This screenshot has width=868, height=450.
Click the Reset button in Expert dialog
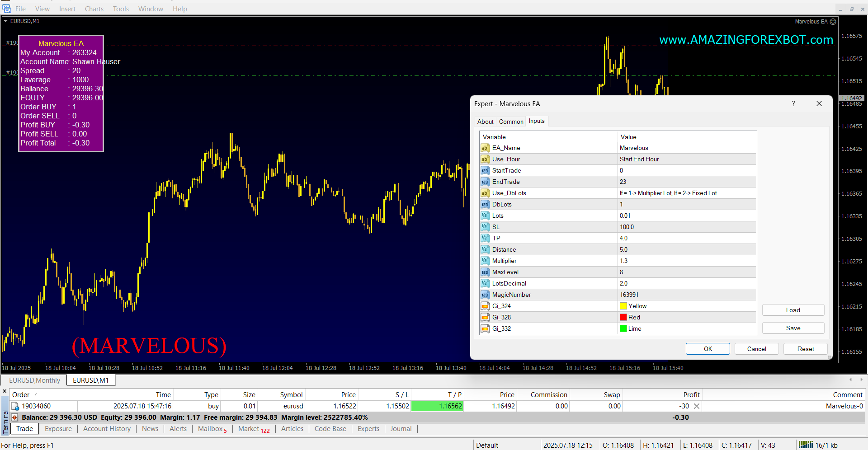805,349
